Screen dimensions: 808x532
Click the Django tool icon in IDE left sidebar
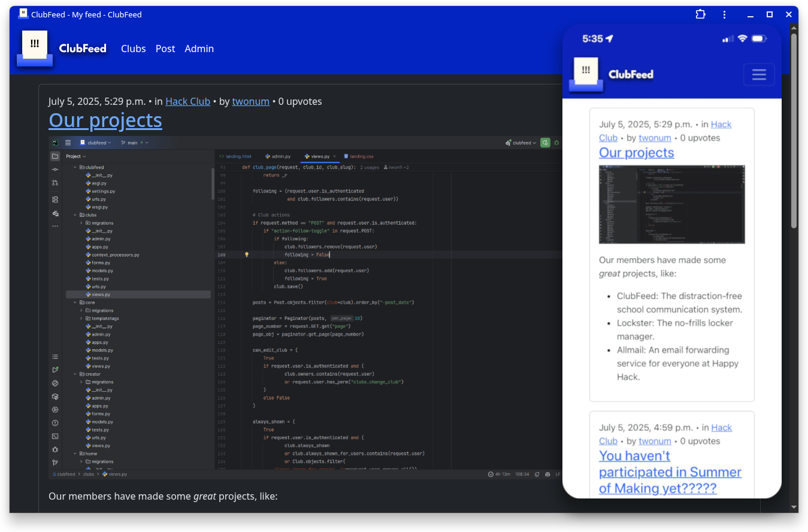tap(55, 213)
